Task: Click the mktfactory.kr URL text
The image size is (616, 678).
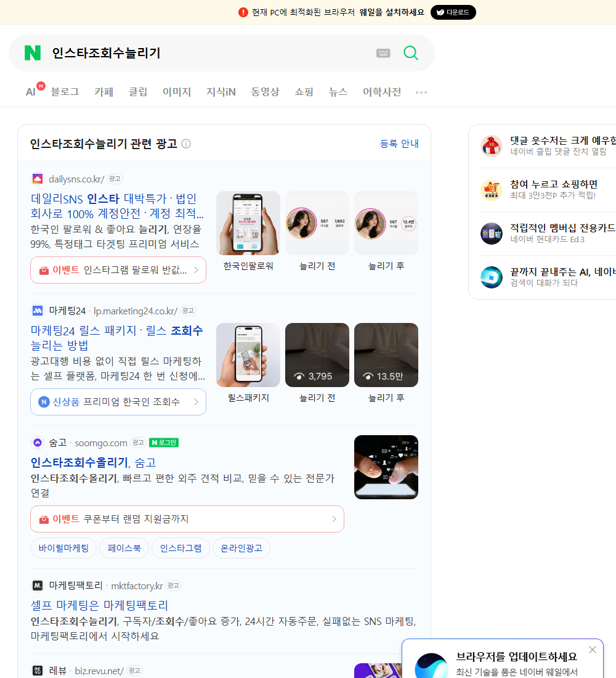Action: click(137, 586)
